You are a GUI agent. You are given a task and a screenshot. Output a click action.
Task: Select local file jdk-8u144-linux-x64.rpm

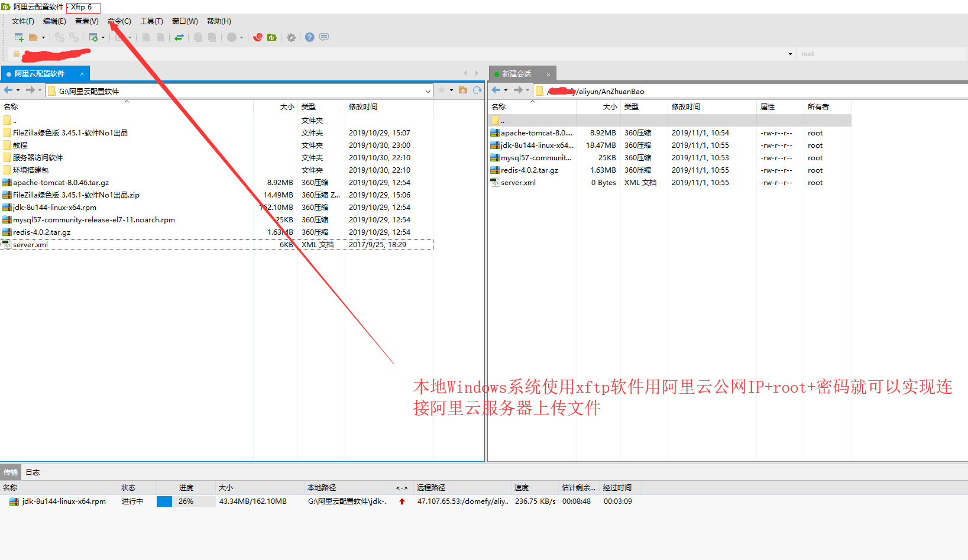[54, 208]
